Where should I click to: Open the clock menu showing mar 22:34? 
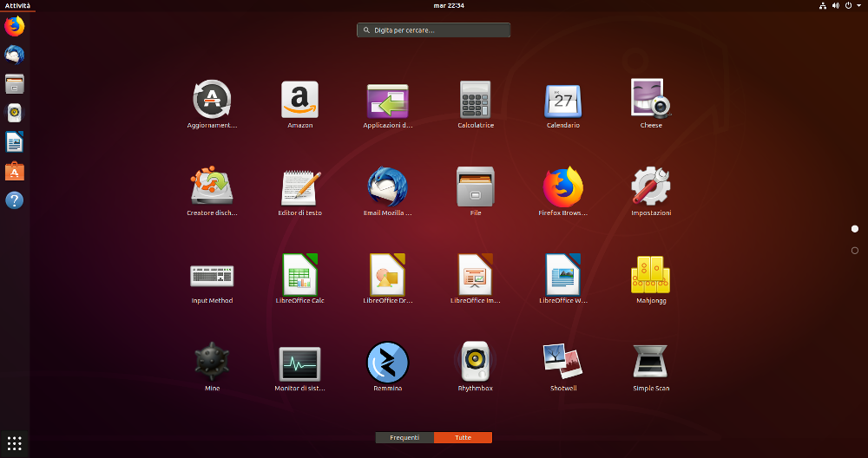coord(449,5)
